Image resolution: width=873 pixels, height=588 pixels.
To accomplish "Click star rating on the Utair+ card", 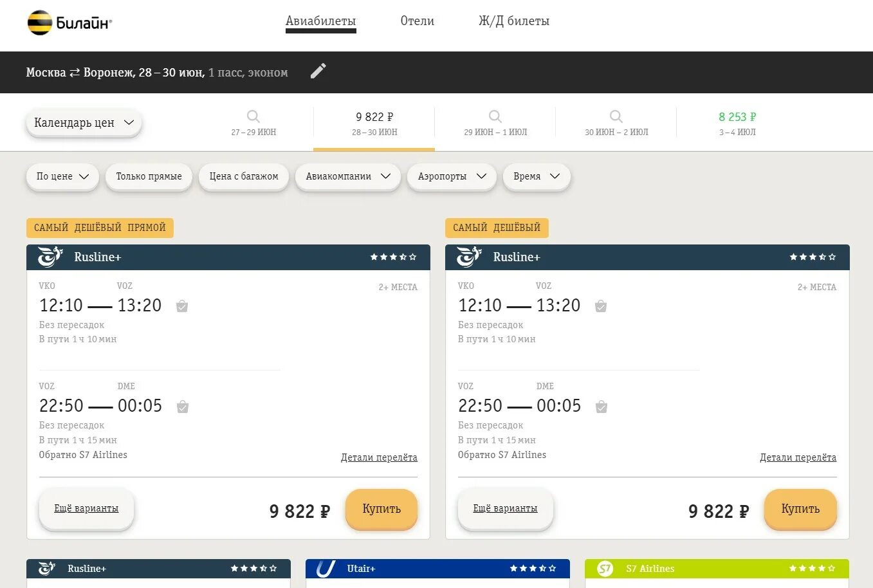I will (x=533, y=569).
